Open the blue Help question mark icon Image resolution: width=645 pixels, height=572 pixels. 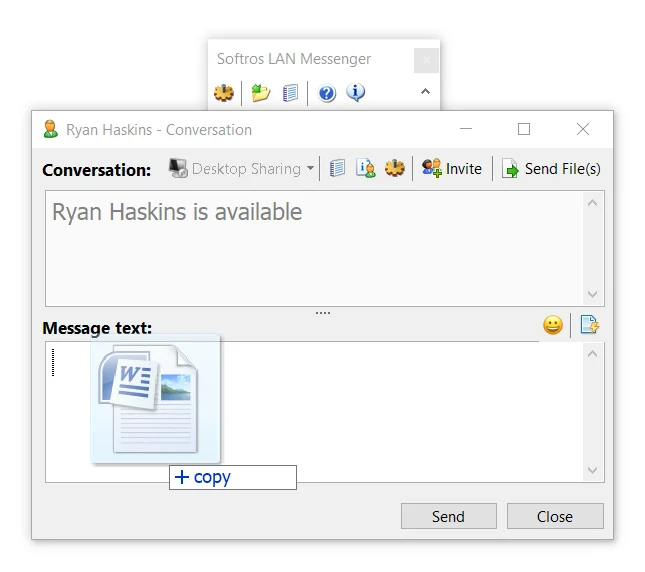(327, 93)
